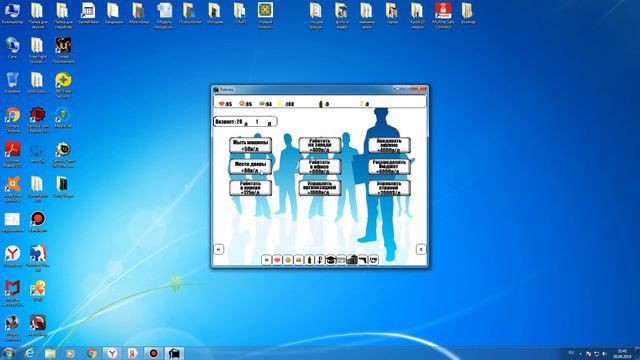Click the screen recorder taskbar icon
640x360 pixels.
click(153, 353)
